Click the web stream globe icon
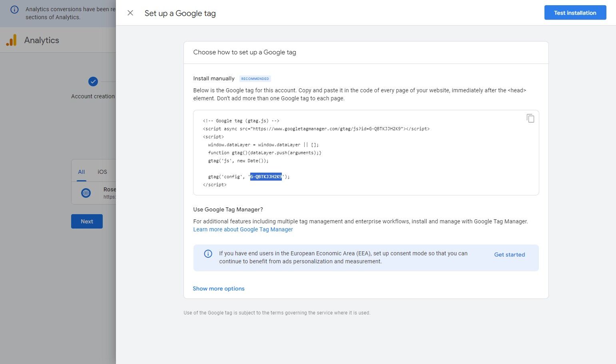The width and height of the screenshot is (616, 364). 86,193
